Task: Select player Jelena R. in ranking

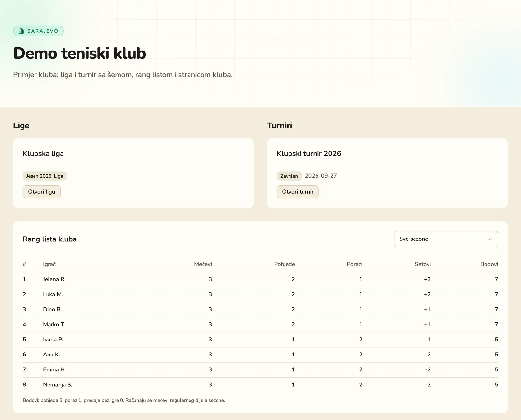Action: coord(54,279)
